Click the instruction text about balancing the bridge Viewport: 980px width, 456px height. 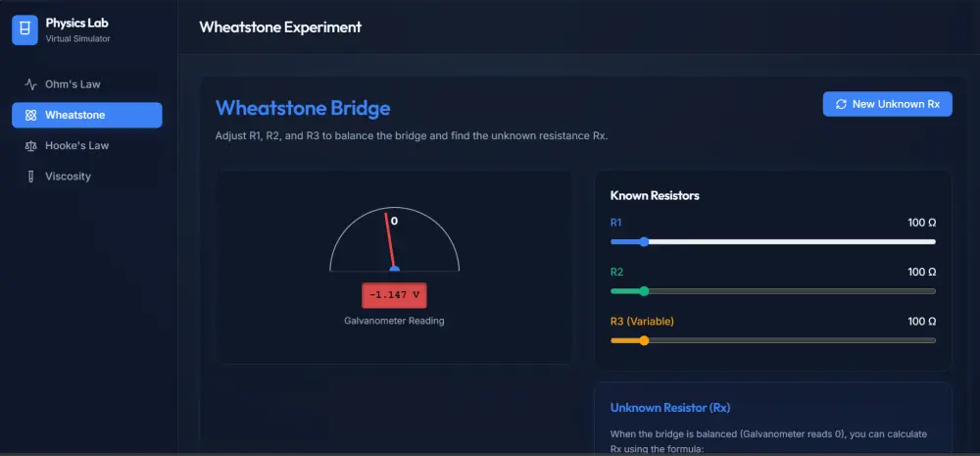pyautogui.click(x=412, y=136)
